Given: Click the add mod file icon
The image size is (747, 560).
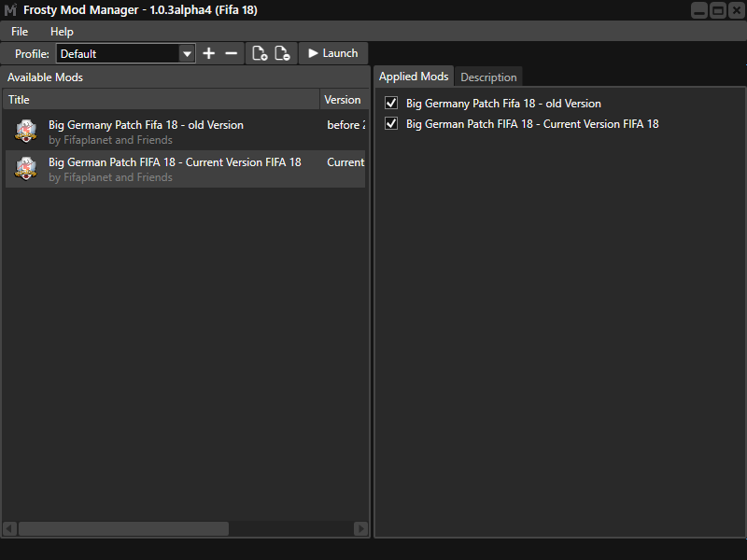Looking at the screenshot, I should pos(260,53).
